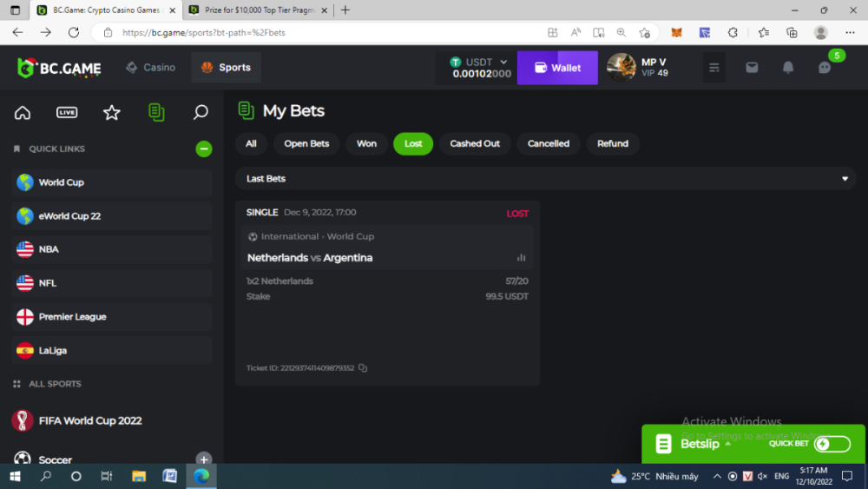Open the Premier League quick link
Viewport: 868px width, 489px height.
point(72,317)
